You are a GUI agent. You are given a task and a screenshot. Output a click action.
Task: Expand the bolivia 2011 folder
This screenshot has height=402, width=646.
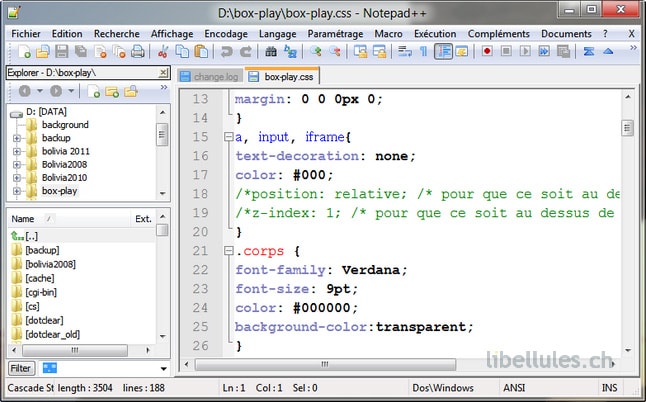(x=16, y=152)
